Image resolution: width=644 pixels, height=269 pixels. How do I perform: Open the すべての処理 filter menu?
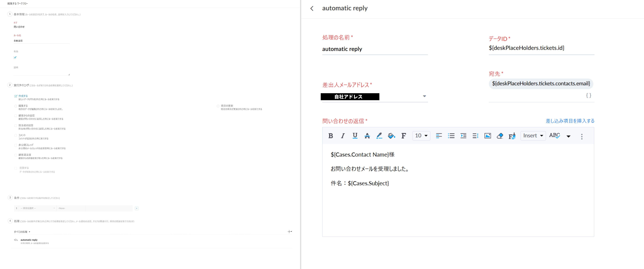pos(22,232)
